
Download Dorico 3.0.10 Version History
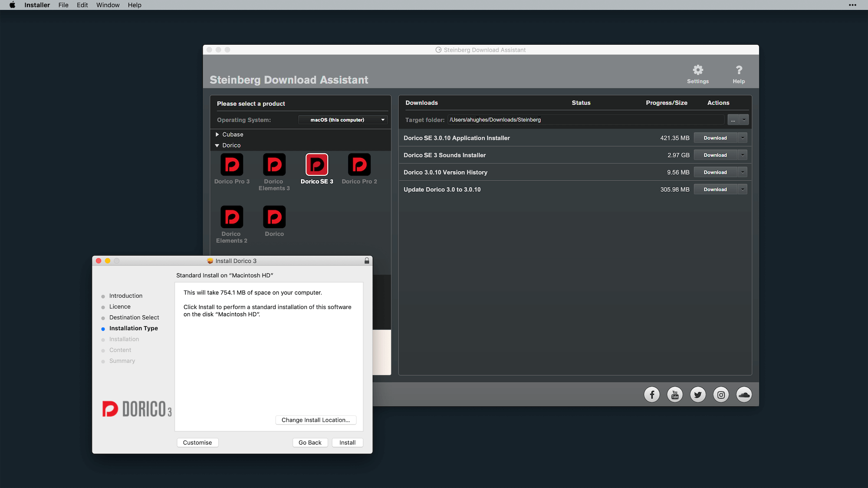pyautogui.click(x=715, y=172)
